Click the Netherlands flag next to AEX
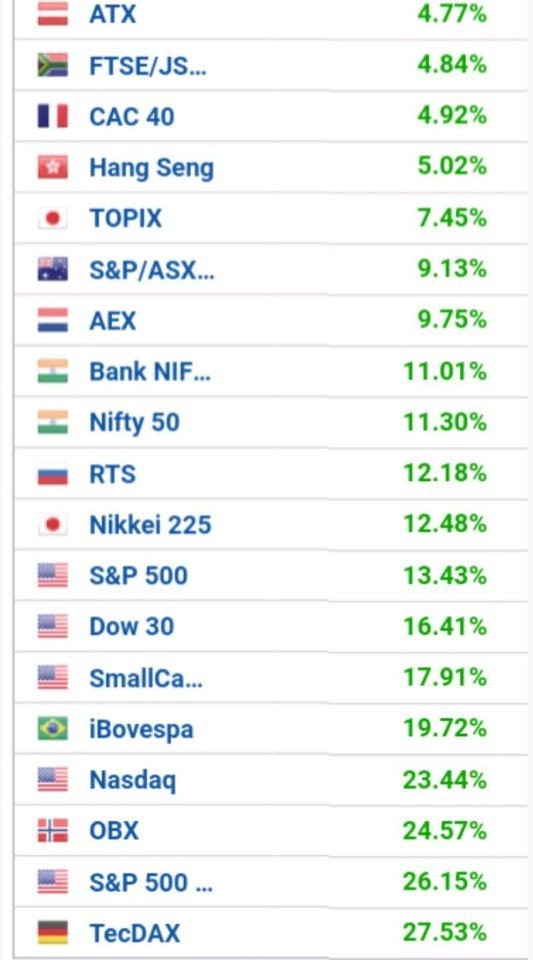 point(53,320)
